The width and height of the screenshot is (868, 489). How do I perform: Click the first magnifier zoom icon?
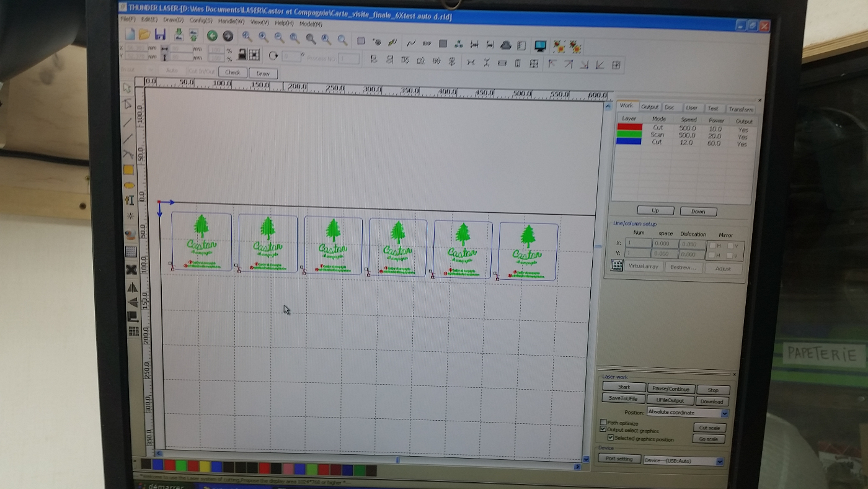247,37
